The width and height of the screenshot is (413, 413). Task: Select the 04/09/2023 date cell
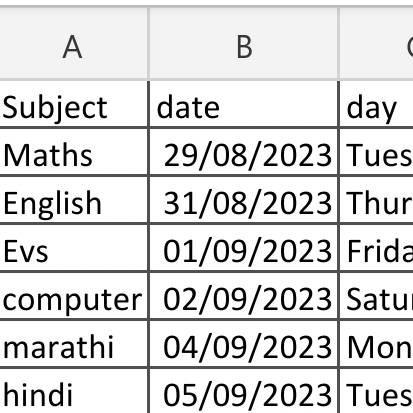[x=244, y=344]
